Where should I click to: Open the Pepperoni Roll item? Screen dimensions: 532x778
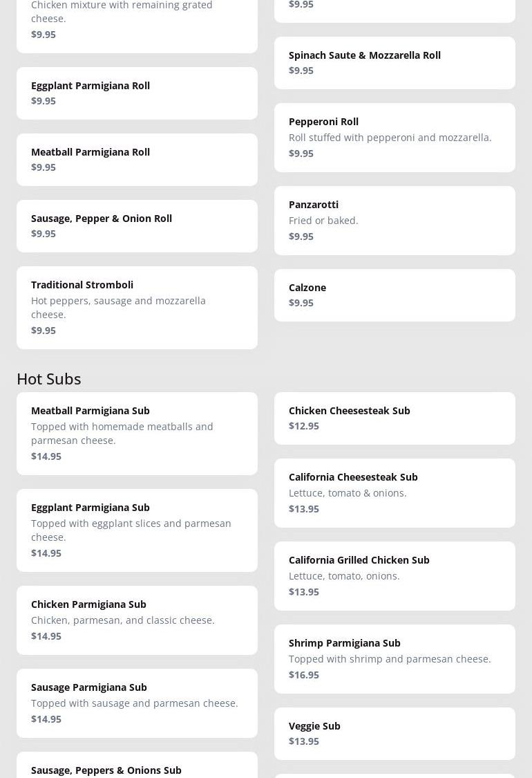click(395, 137)
